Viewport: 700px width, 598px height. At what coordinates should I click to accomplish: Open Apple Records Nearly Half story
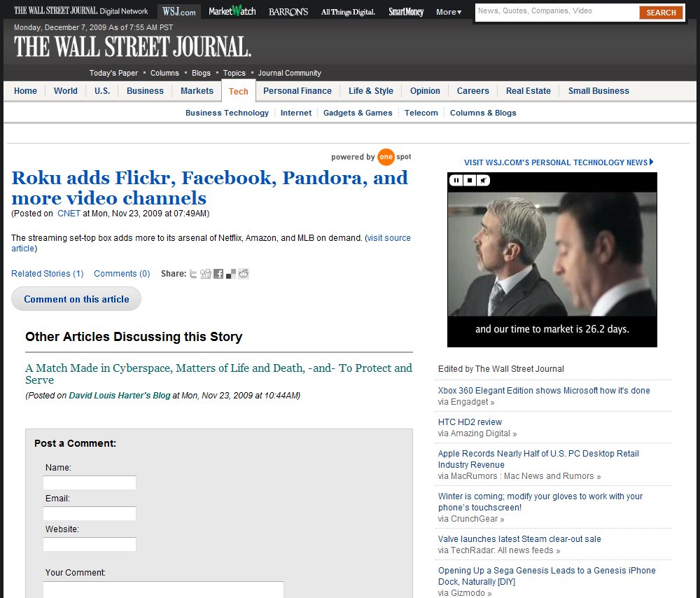[538, 459]
